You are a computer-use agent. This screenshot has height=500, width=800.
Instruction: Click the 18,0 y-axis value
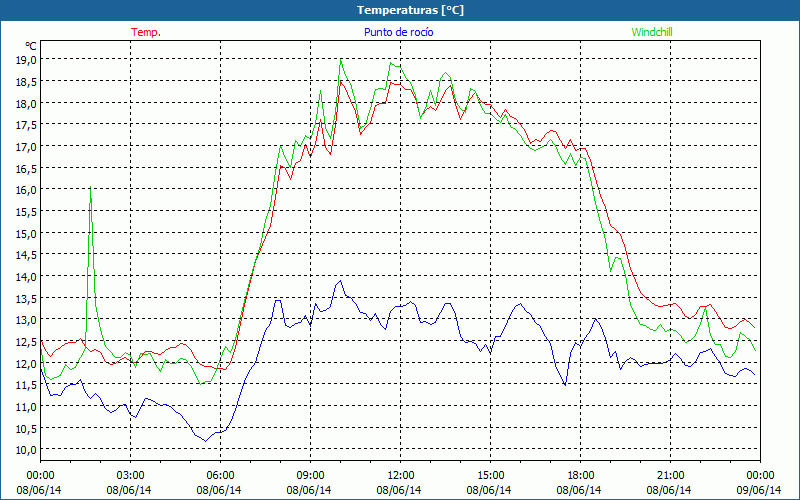27,104
